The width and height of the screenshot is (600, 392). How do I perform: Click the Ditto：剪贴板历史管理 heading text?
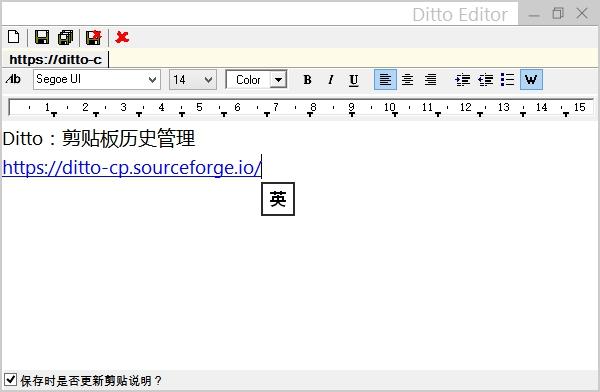99,139
